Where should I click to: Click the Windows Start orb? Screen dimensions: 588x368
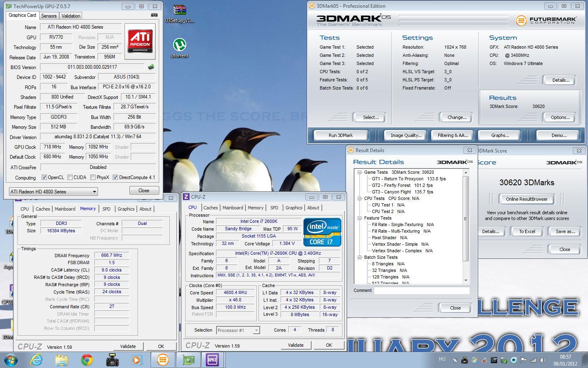(11, 360)
